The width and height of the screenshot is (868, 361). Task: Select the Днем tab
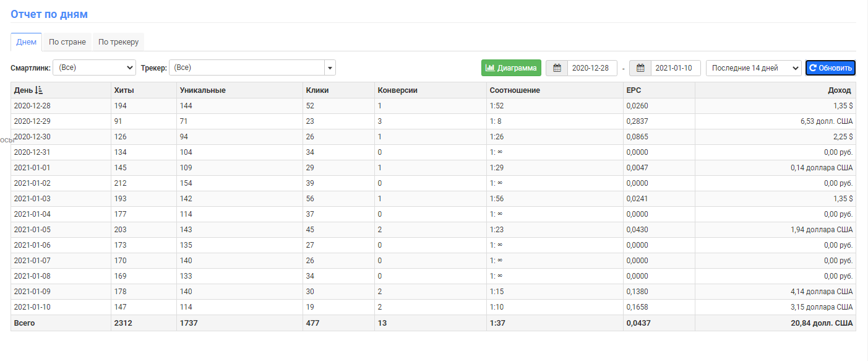click(26, 42)
